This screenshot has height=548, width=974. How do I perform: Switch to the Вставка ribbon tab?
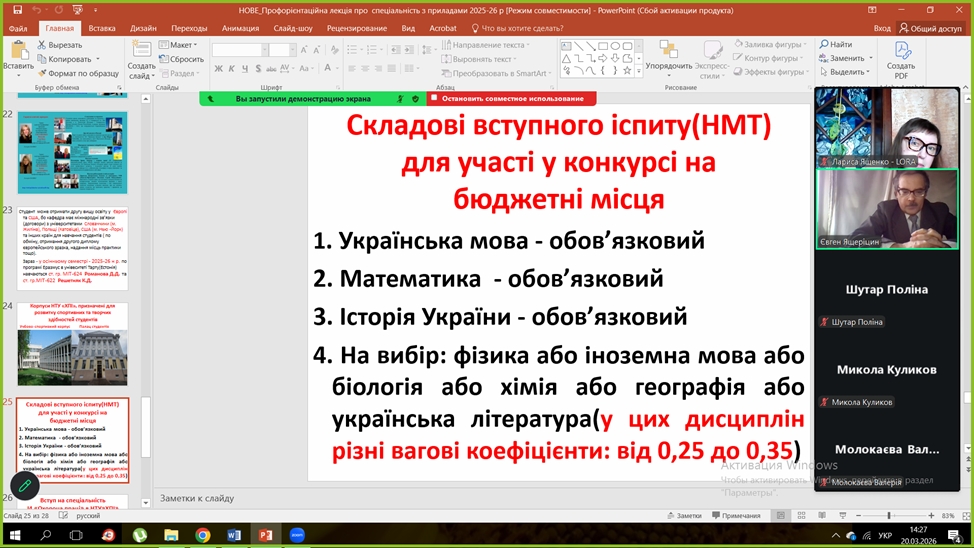102,29
